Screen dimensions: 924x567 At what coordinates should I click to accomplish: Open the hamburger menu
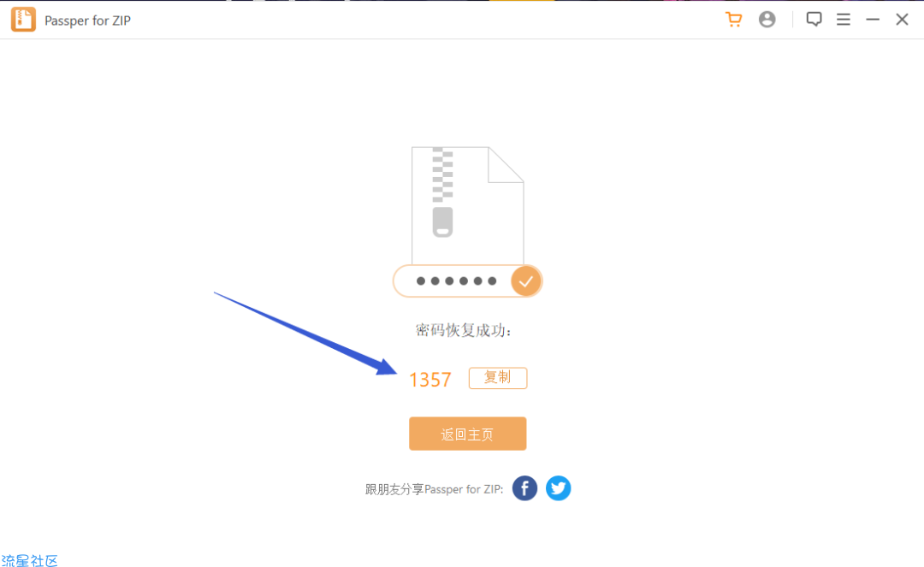coord(844,20)
